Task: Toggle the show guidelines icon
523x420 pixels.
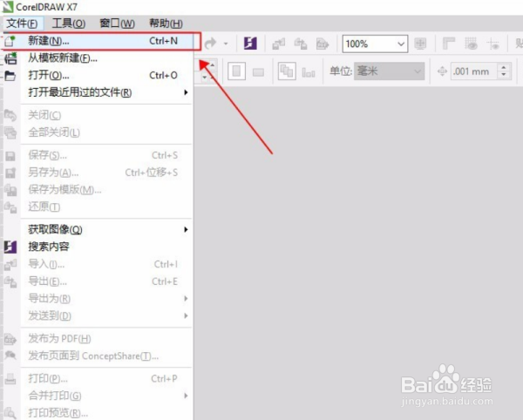Action: click(493, 44)
